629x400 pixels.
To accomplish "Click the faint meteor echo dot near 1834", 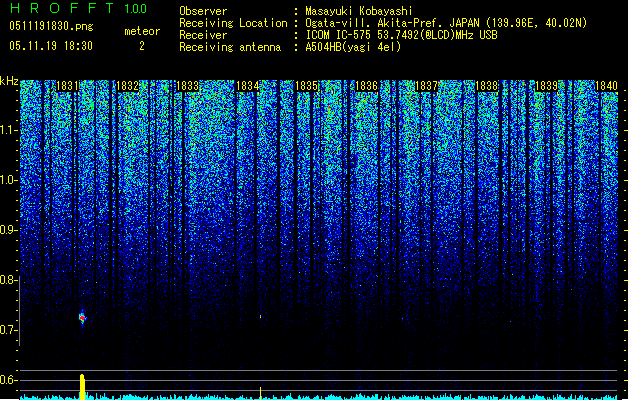I will point(260,317).
